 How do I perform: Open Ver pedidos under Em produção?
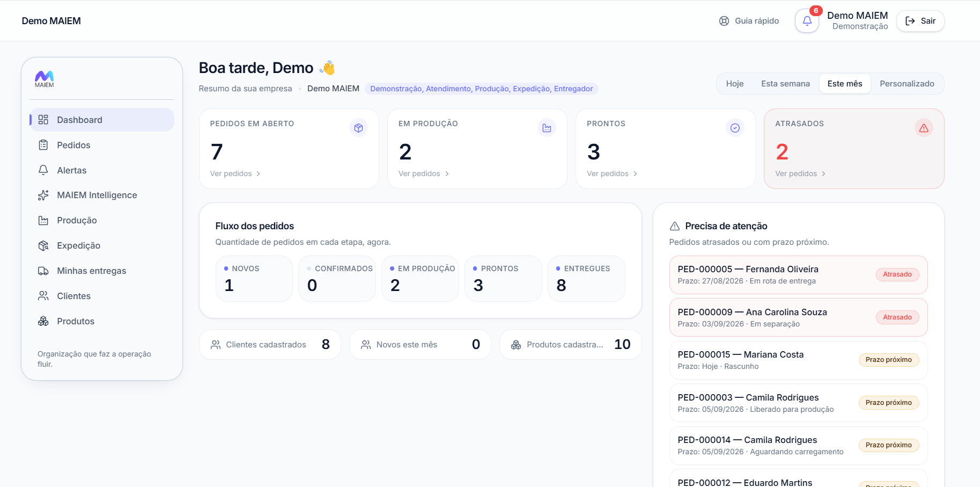coord(424,173)
